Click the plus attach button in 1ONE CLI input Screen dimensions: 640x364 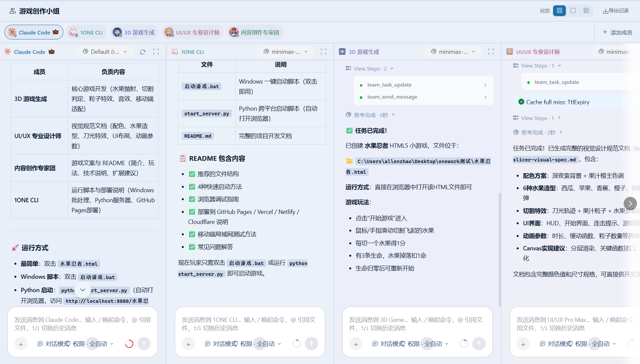188,344
